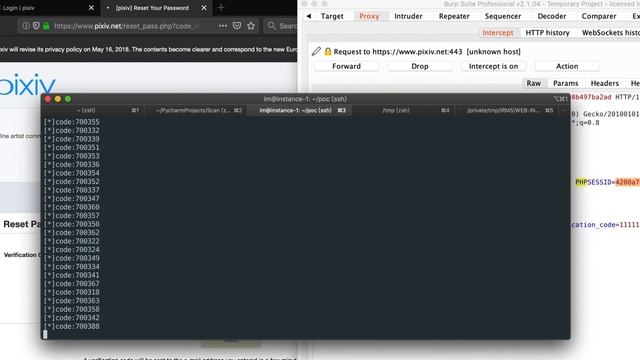The width and height of the screenshot is (640, 360).
Task: Open the Intruder tab in Burp Suite
Action: pos(408,16)
